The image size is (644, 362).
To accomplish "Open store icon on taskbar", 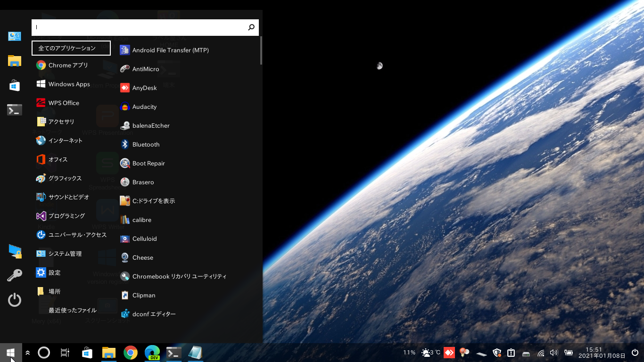I will tap(87, 353).
